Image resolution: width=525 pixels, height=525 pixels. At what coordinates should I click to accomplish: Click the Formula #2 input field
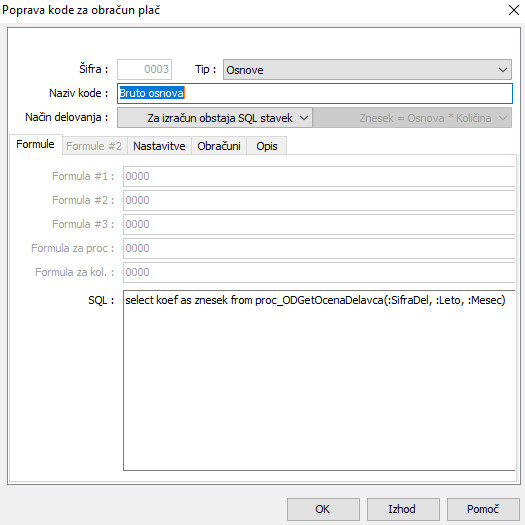tap(319, 201)
